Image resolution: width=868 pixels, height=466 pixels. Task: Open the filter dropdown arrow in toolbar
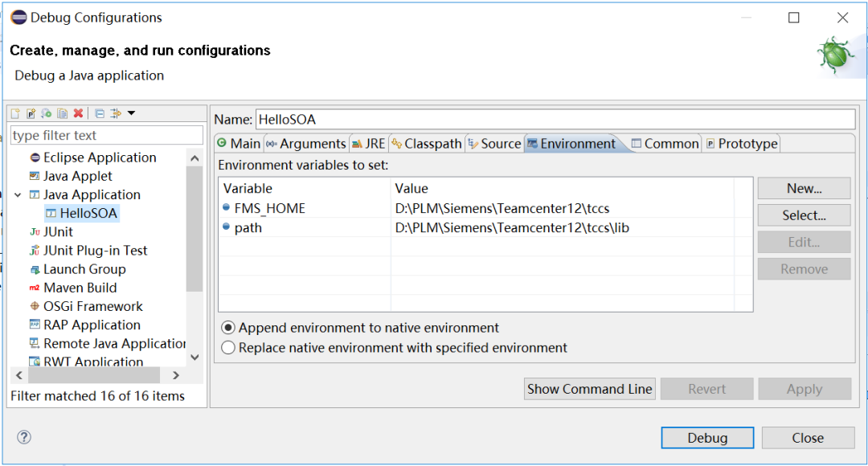pos(131,113)
